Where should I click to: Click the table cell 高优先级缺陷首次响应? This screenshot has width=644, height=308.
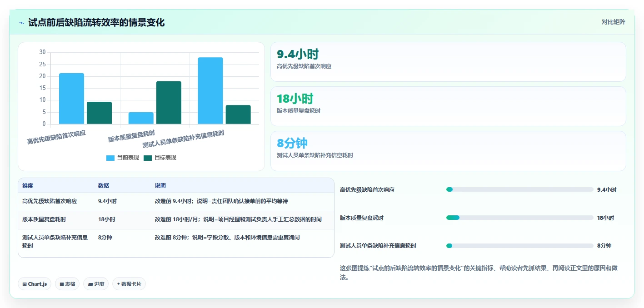pyautogui.click(x=50, y=201)
